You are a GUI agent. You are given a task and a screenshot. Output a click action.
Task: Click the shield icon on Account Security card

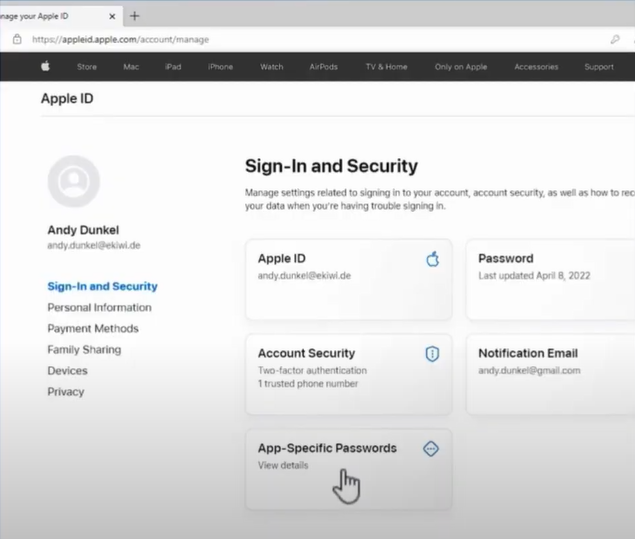pos(432,354)
